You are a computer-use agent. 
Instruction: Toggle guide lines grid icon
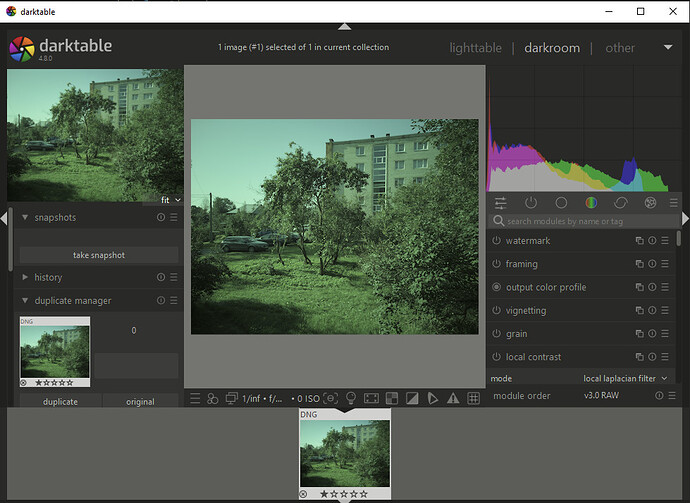tap(474, 398)
